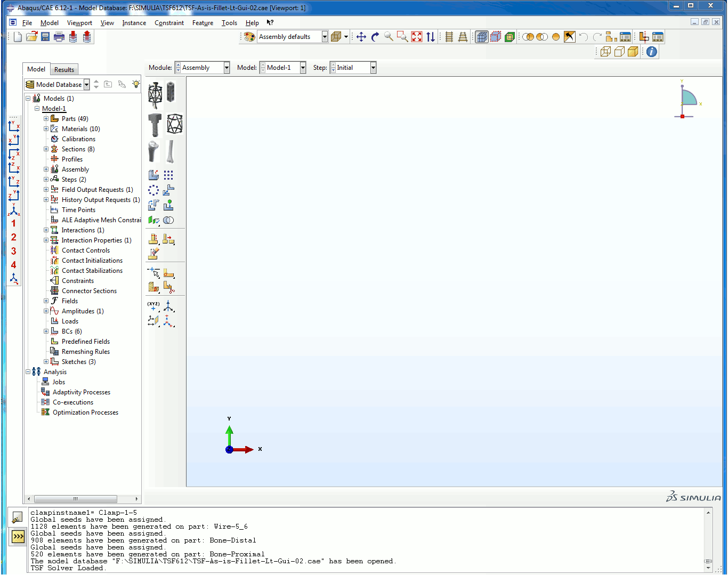Select the Loads tree item

click(x=70, y=321)
